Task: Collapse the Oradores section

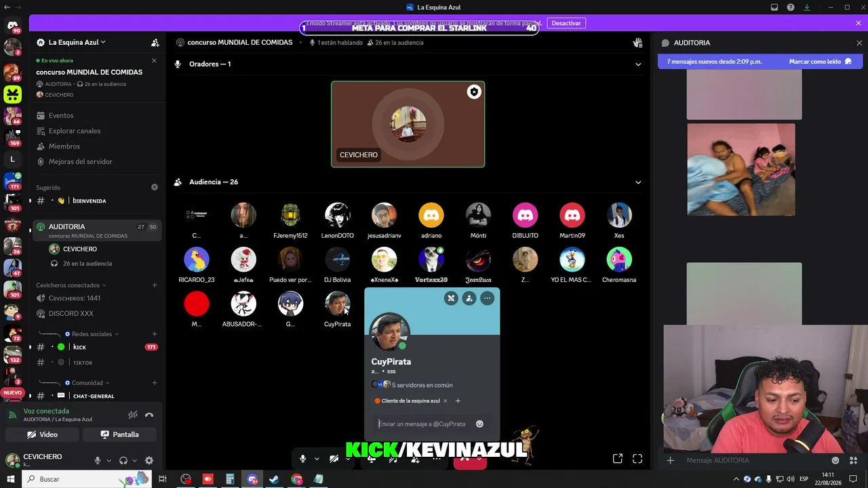Action: coord(637,64)
